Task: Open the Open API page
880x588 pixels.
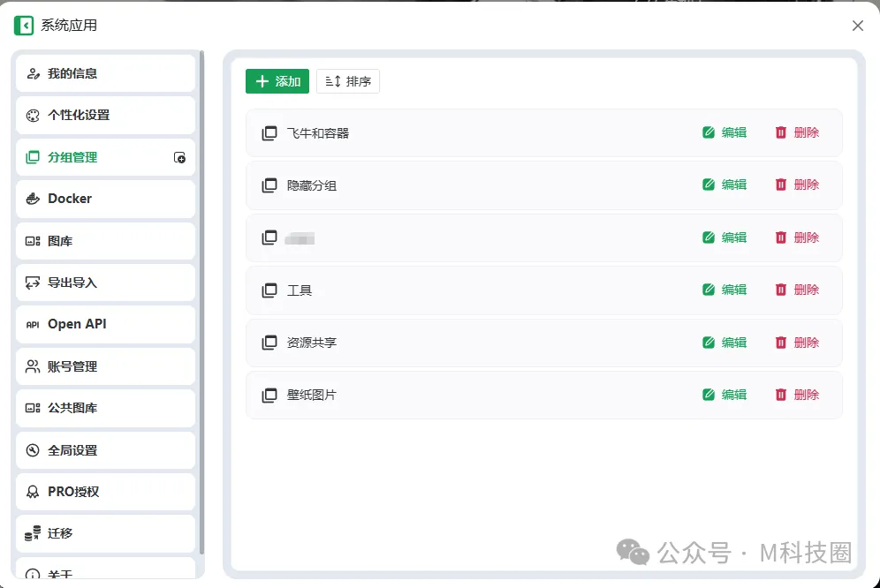Action: tap(105, 324)
